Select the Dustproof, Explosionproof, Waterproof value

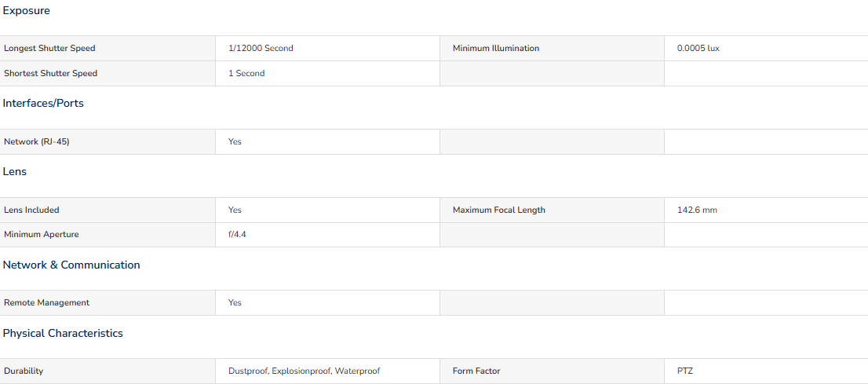pos(304,371)
